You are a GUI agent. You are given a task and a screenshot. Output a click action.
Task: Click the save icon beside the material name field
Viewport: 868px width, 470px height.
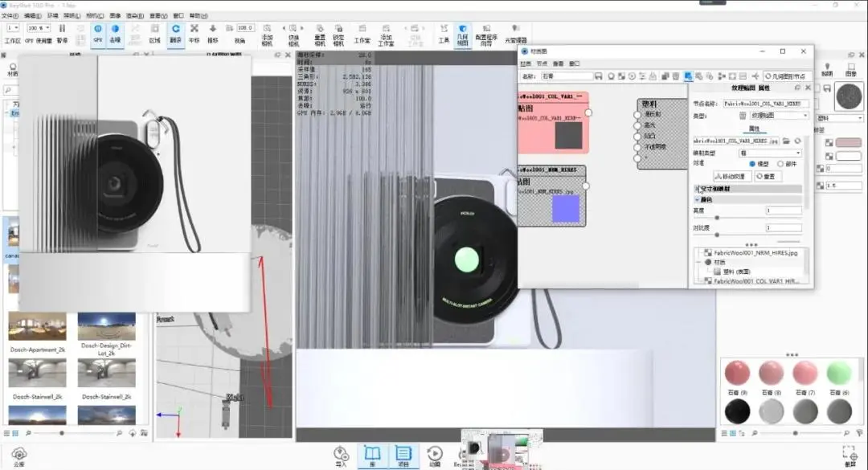click(x=599, y=76)
